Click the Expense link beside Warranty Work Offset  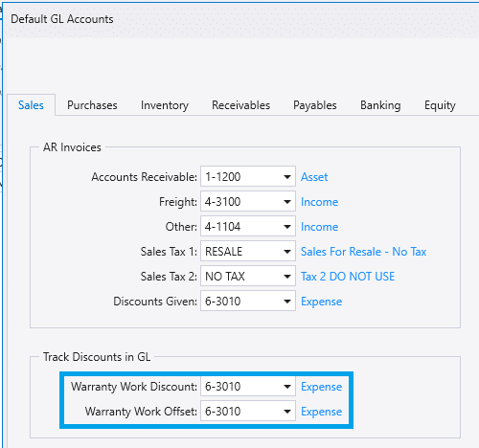tap(321, 412)
